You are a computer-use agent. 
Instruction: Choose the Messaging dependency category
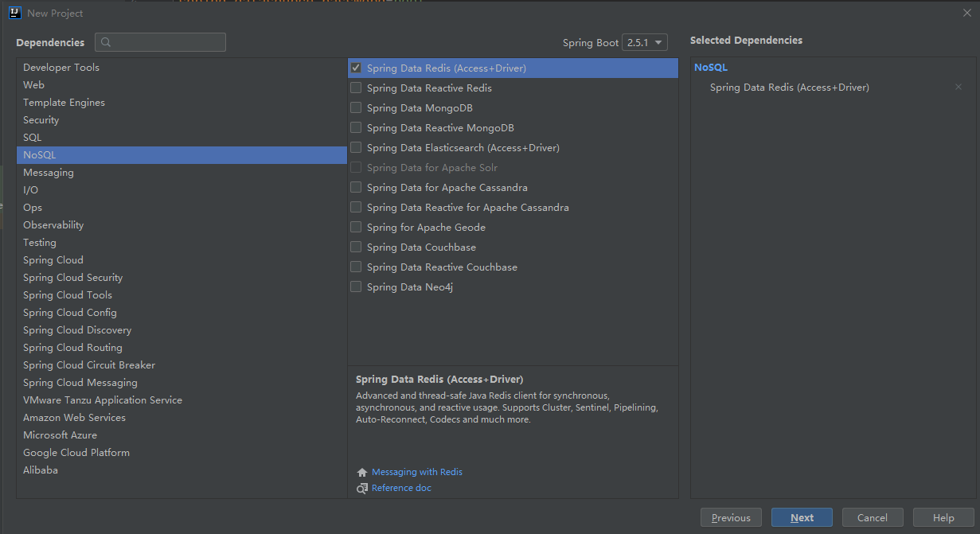click(49, 173)
